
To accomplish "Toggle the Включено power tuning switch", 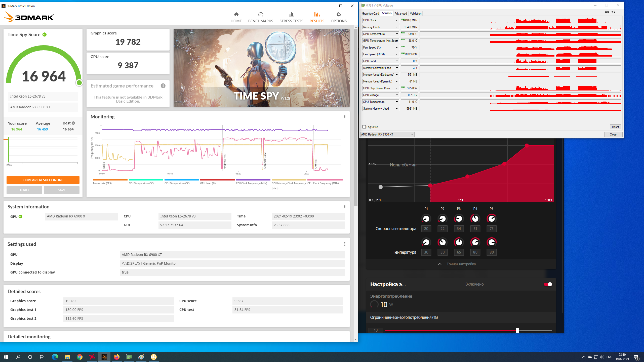I will click(548, 284).
